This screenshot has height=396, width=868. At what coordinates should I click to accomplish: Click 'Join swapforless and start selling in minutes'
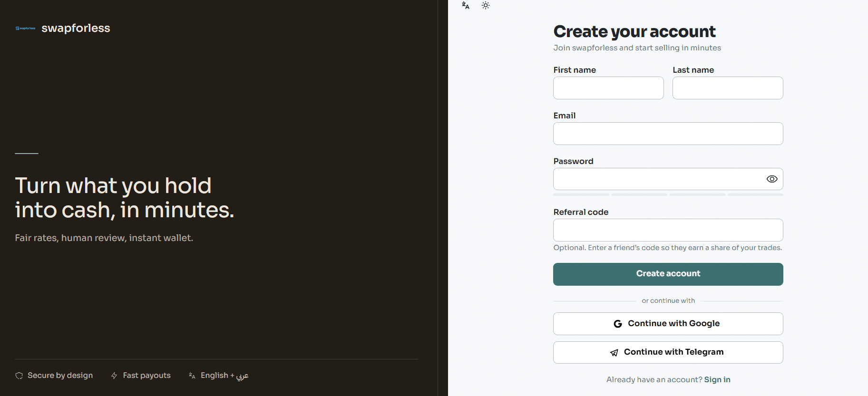(637, 48)
